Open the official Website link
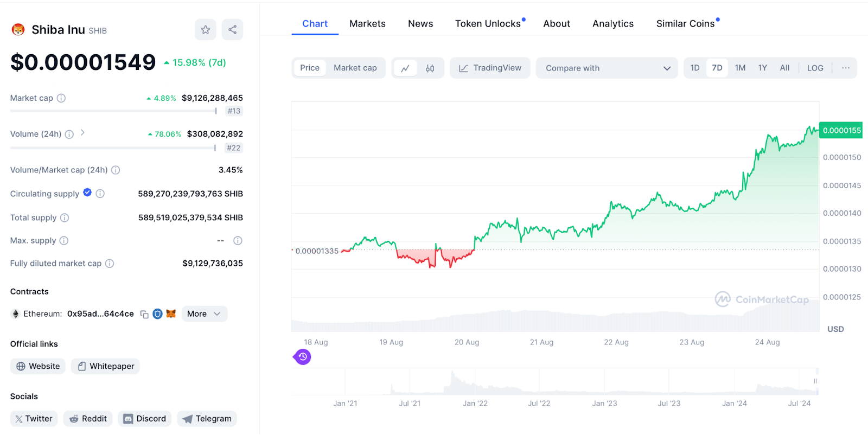Viewport: 868px width, 435px height. tap(38, 366)
